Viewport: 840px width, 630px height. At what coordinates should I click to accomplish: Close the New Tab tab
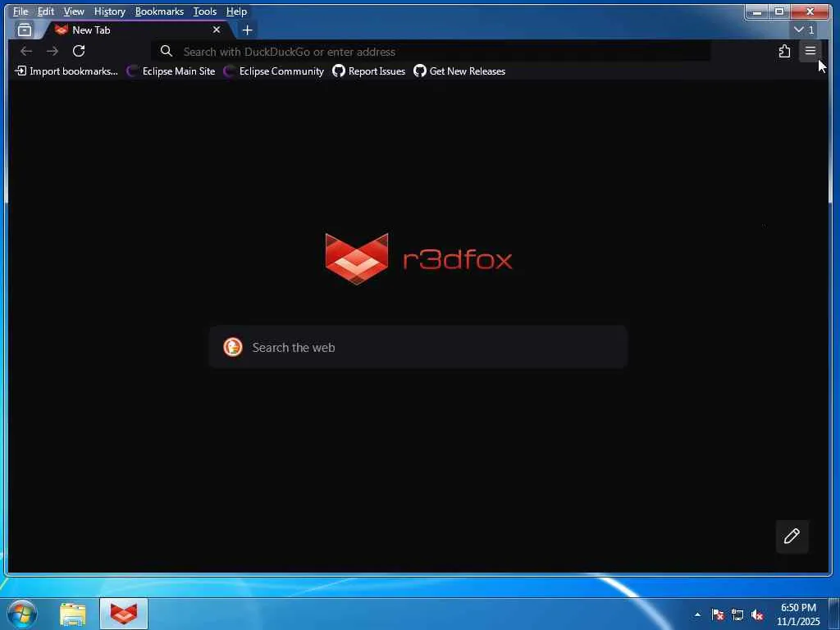click(x=217, y=30)
